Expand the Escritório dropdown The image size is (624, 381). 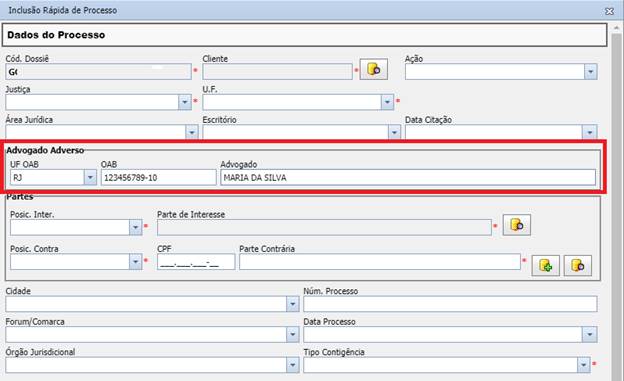click(x=394, y=132)
